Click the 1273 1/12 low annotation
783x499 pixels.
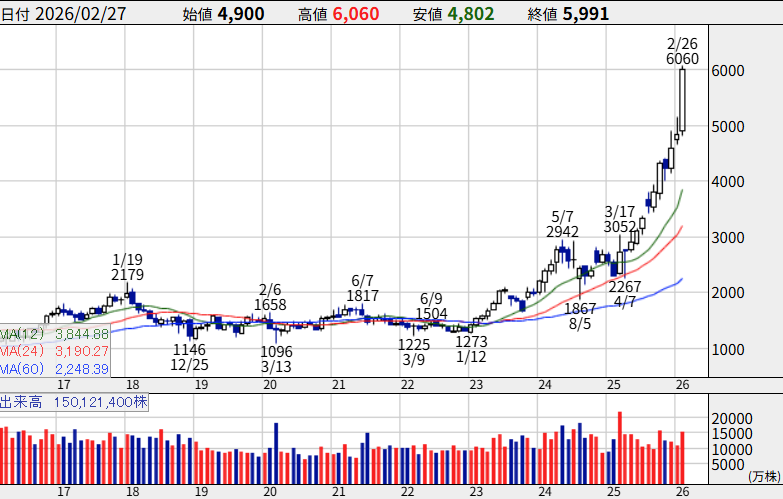tap(471, 349)
